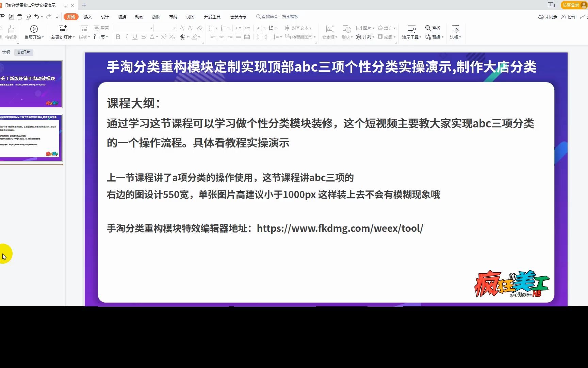Expand quick access toolbar customize arrow

point(57,17)
